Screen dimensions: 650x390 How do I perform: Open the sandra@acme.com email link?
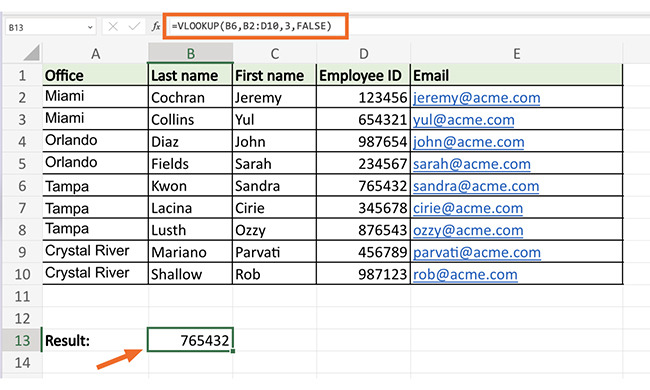(476, 186)
